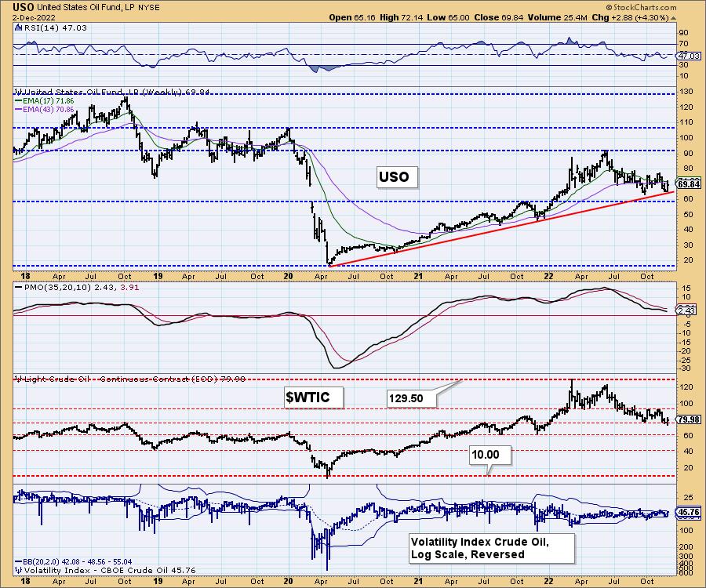
Task: Click the 79.98 crude oil price tag
Action: pyautogui.click(x=689, y=419)
